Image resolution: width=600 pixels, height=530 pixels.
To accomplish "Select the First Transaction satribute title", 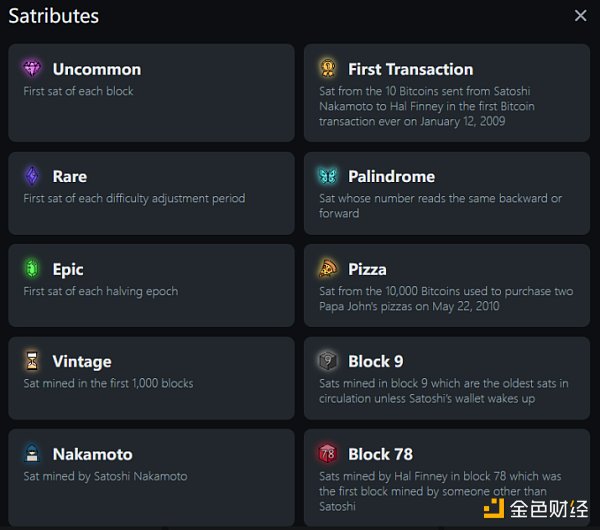I will tap(410, 69).
